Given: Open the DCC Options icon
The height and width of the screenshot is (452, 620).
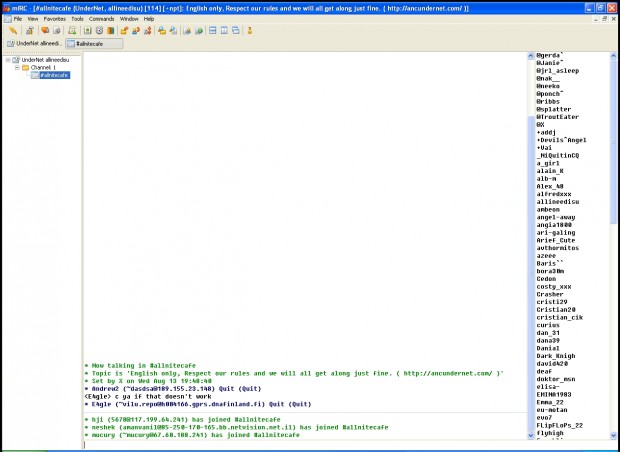Looking at the screenshot, I should (147, 30).
